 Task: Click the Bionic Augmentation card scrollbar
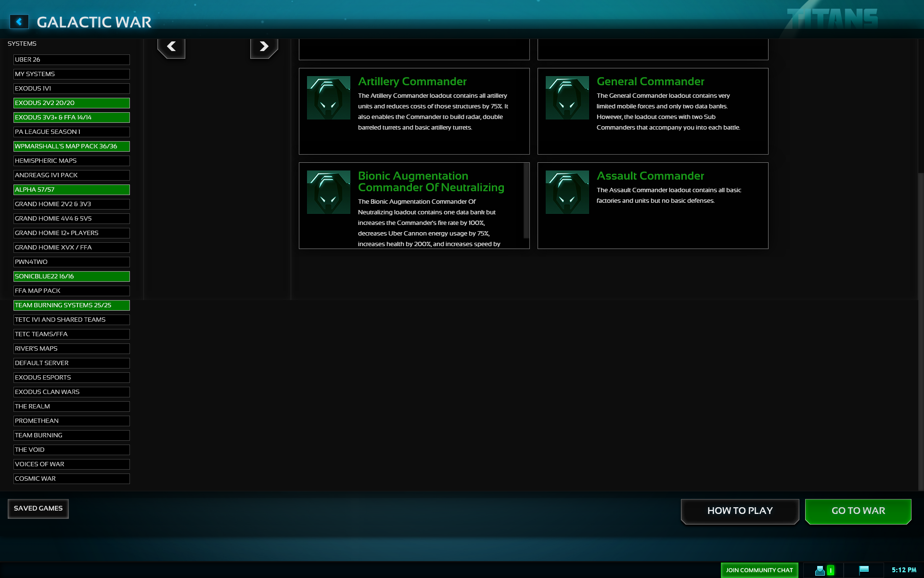pyautogui.click(x=526, y=201)
